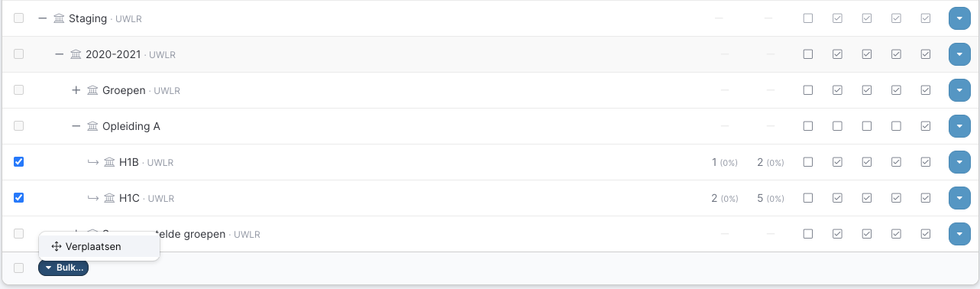Uncheck the H1C row selection checkbox
The image size is (980, 289).
pyautogui.click(x=19, y=198)
